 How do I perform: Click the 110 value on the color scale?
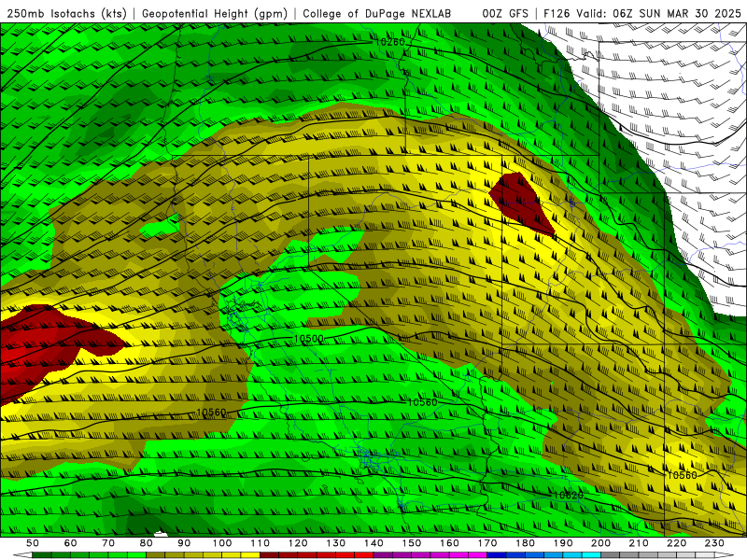[x=261, y=543]
